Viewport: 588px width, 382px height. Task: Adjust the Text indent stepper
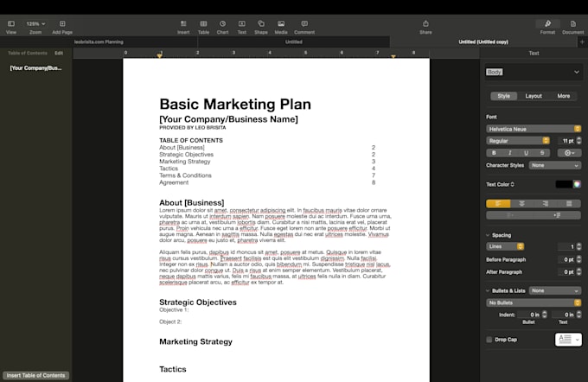(x=579, y=315)
